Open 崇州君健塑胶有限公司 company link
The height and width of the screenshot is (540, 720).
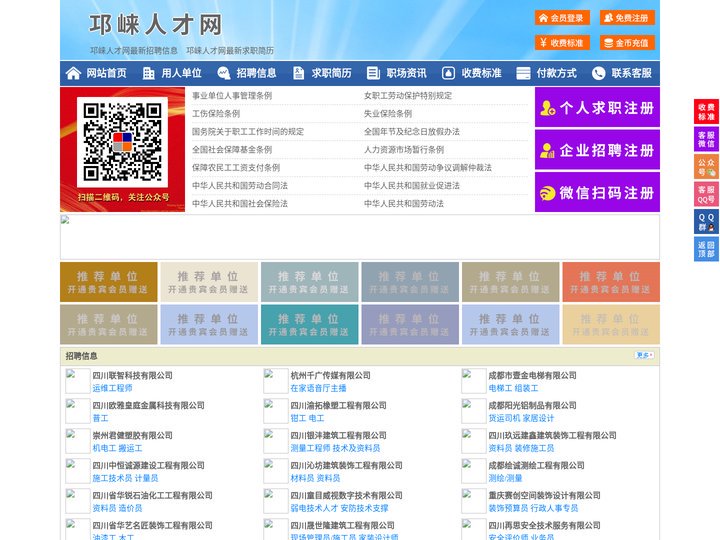point(132,435)
